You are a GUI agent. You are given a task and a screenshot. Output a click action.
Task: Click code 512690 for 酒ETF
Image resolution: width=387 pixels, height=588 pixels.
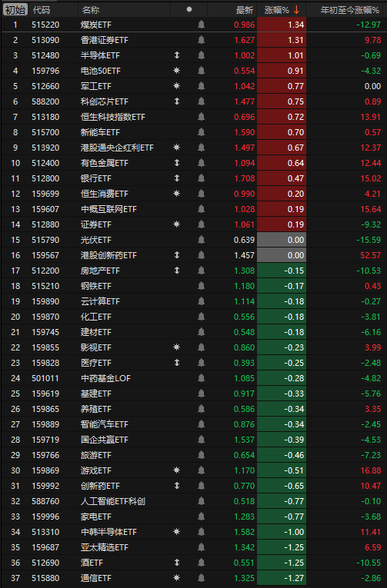[x=45, y=563]
